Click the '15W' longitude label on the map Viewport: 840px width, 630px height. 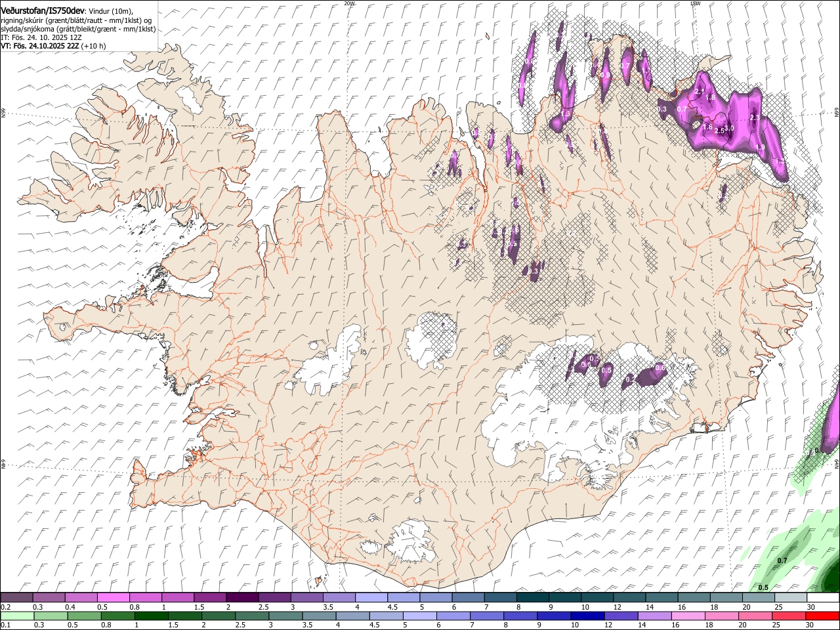point(695,3)
